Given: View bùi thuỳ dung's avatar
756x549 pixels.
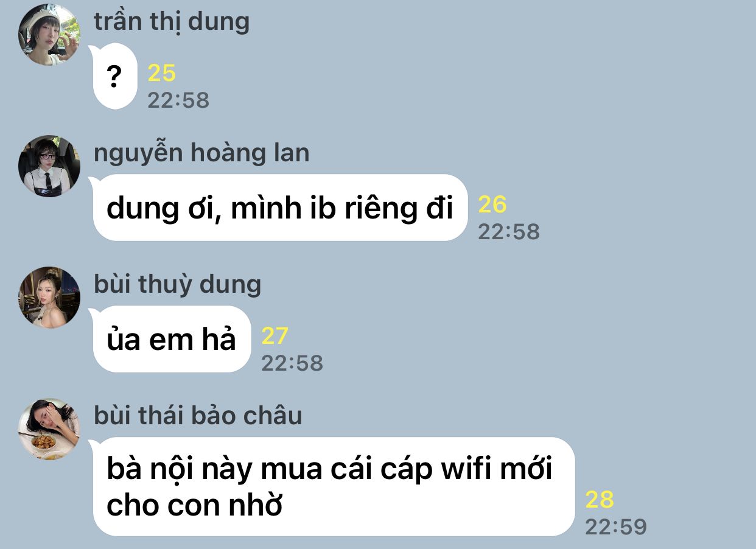Looking at the screenshot, I should point(49,298).
